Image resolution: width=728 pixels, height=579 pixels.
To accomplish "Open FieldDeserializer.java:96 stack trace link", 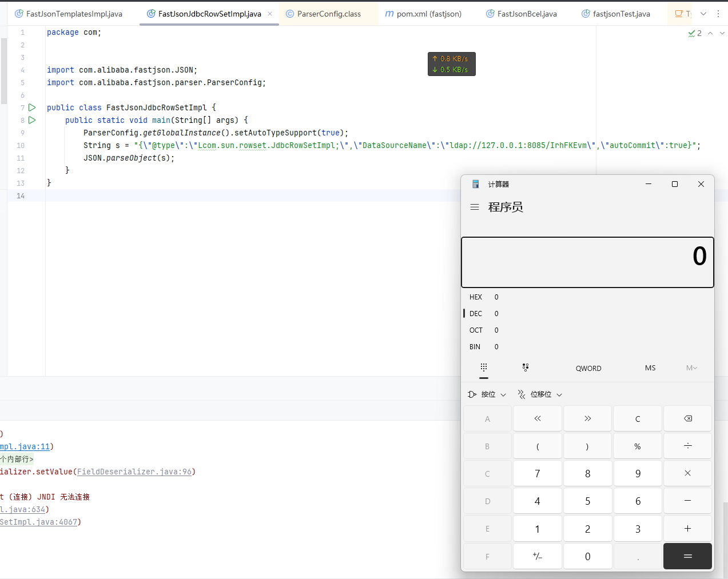I will [x=134, y=472].
